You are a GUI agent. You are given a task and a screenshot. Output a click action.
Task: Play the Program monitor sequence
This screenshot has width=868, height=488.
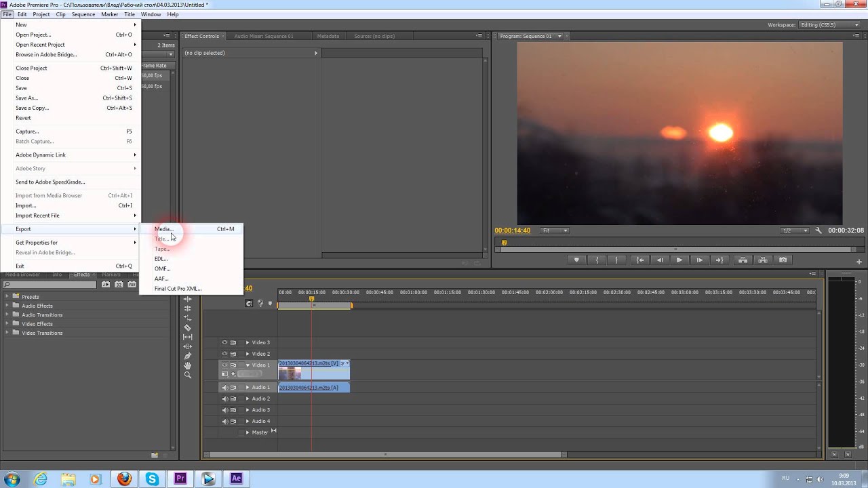tap(679, 260)
